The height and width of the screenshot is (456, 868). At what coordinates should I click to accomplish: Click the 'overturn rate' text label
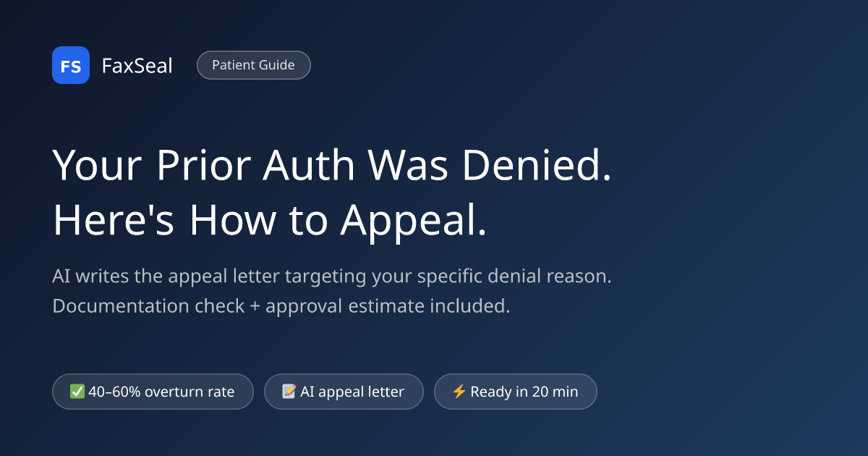tap(190, 392)
